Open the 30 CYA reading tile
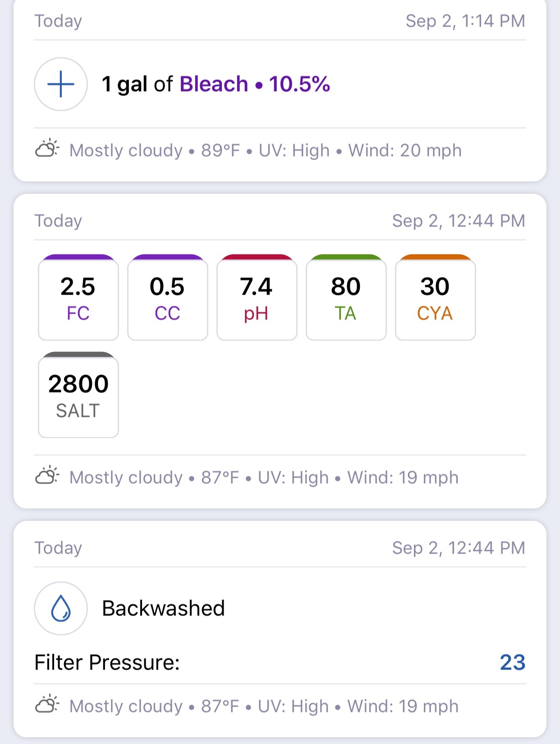The image size is (560, 744). coord(436,297)
